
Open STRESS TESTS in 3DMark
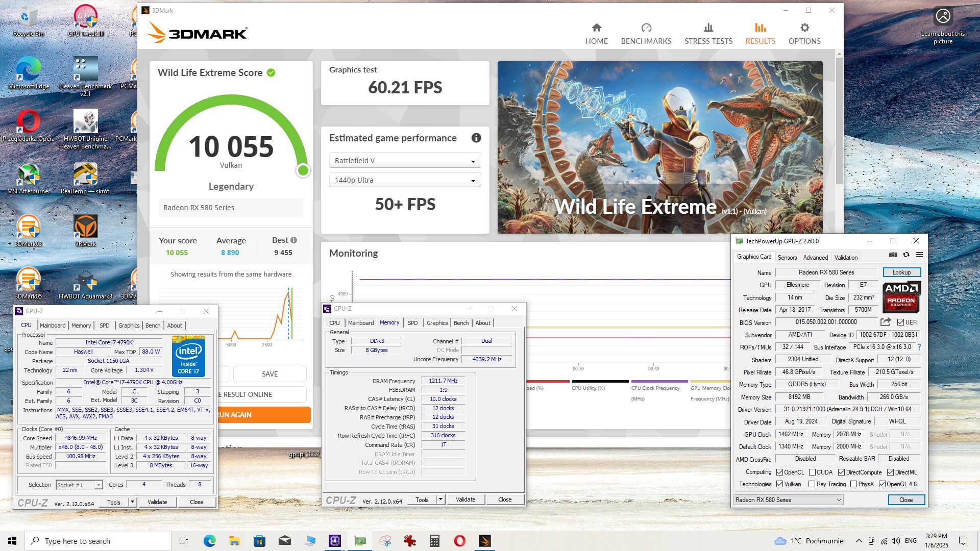coord(708,34)
